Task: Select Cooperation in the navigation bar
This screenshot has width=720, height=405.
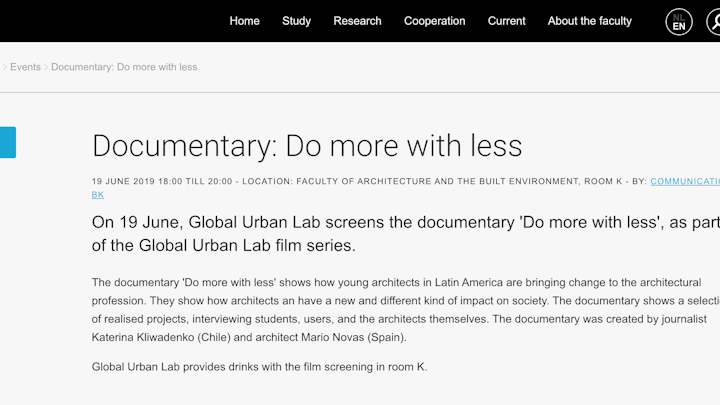Action: coord(434,21)
